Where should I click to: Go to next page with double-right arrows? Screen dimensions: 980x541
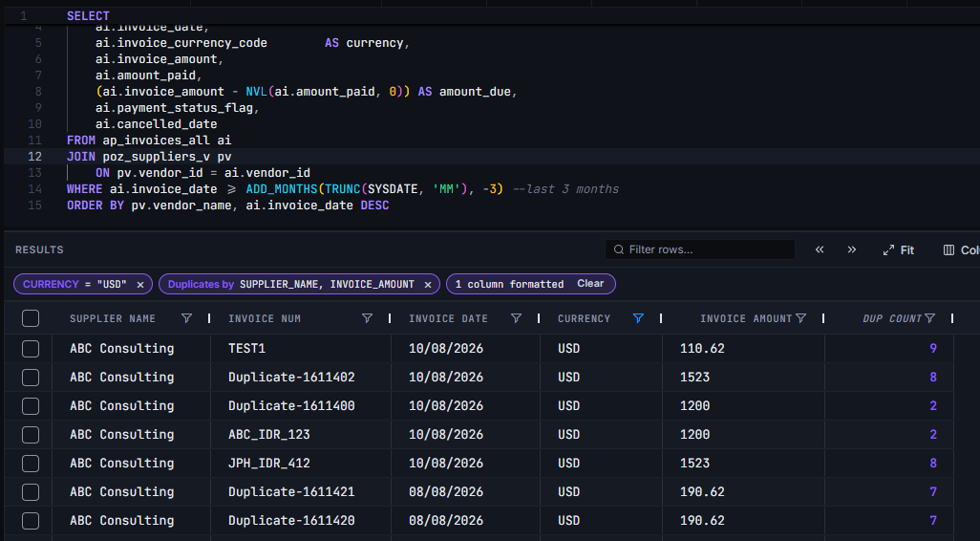851,249
